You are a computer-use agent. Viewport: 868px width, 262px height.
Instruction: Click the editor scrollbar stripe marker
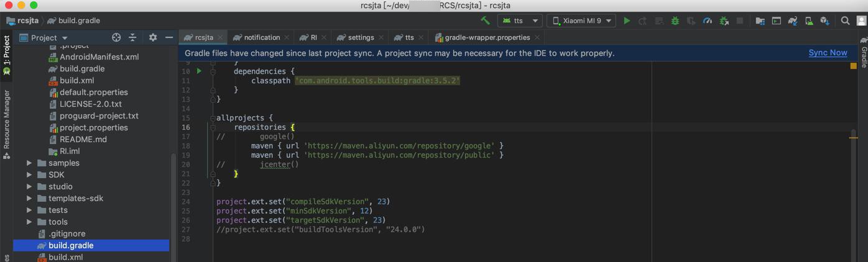pos(853,138)
